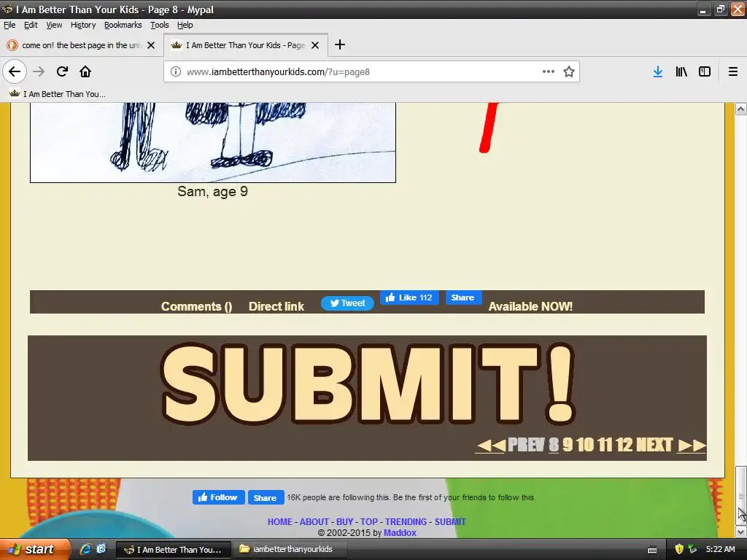Open the HOME footer link

[x=279, y=522]
